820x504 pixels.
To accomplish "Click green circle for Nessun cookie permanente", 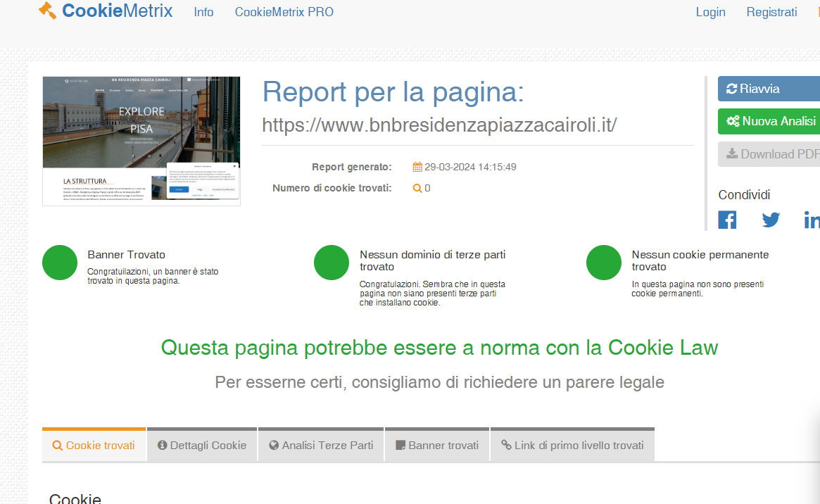I will pos(604,263).
